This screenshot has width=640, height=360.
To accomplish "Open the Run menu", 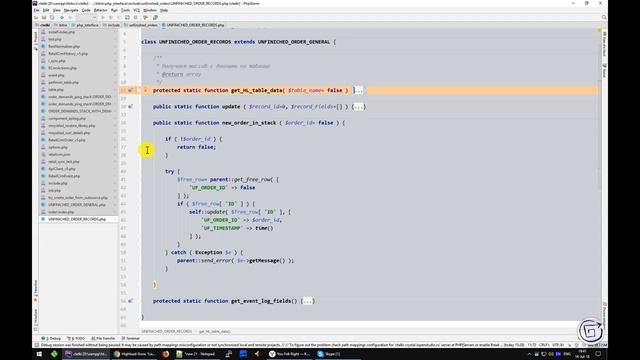I will point(114,10).
